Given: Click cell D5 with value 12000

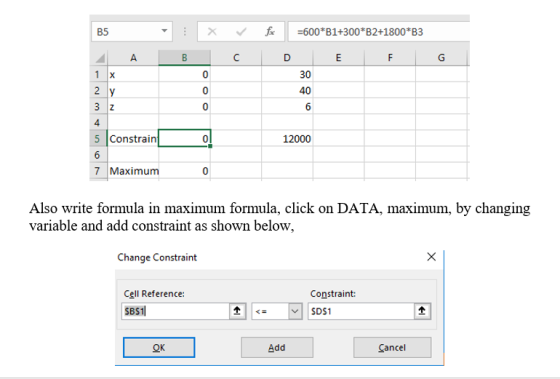Looking at the screenshot, I should point(287,139).
